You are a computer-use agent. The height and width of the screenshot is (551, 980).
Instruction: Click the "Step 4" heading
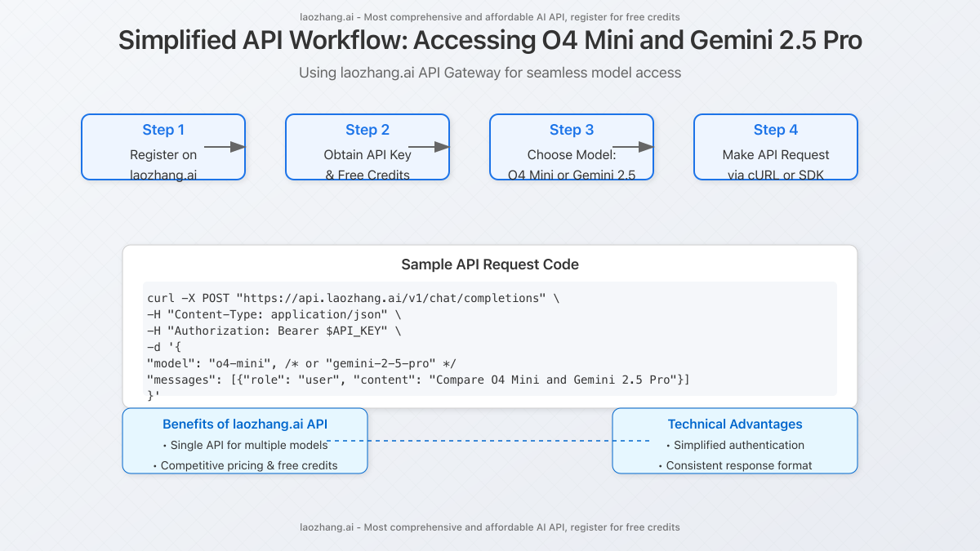point(776,130)
